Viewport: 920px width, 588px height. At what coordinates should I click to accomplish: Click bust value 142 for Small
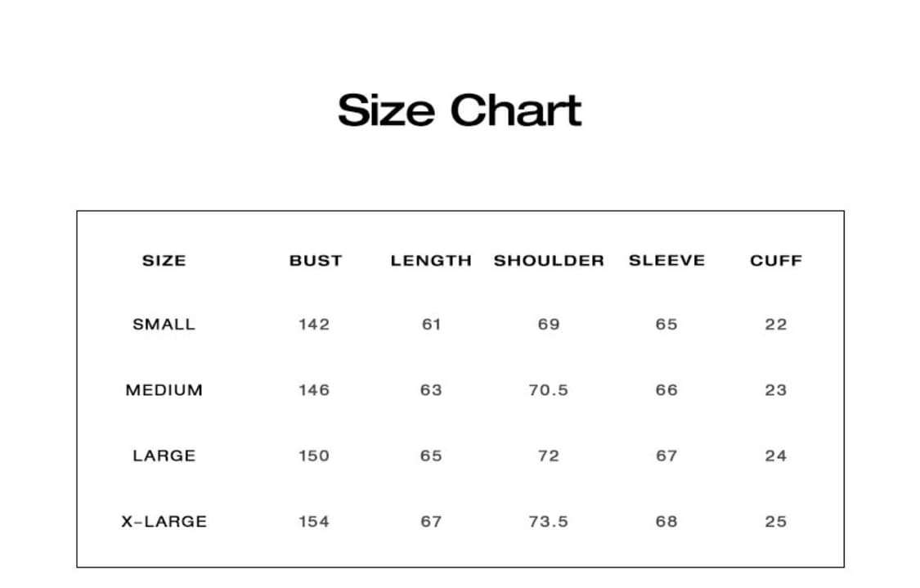[315, 325]
